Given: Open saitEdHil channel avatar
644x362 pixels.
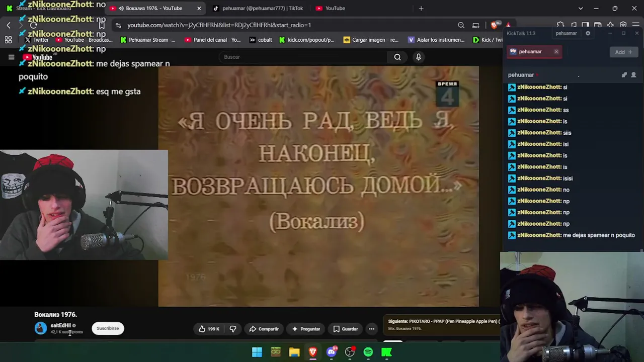Looking at the screenshot, I should (x=40, y=328).
